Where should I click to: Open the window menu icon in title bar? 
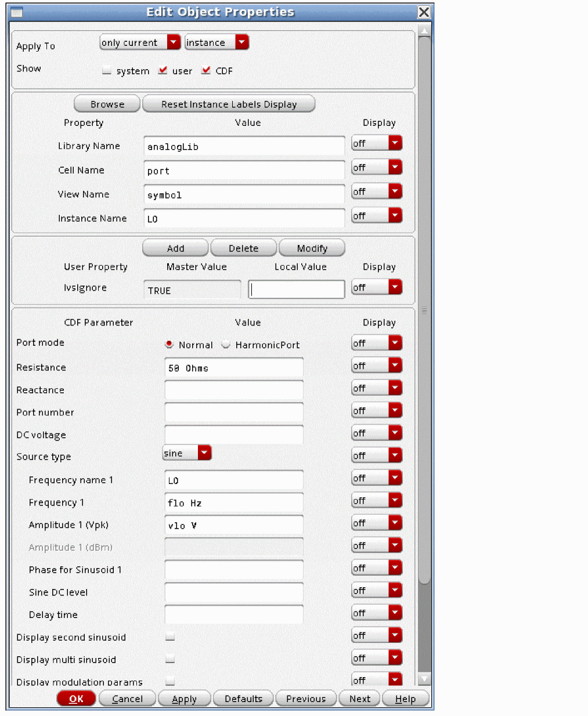[17, 12]
